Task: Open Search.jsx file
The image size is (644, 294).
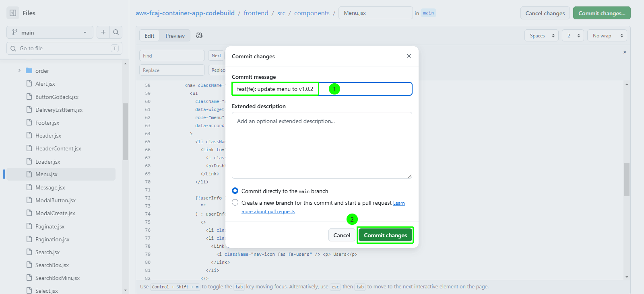Action: tap(47, 252)
